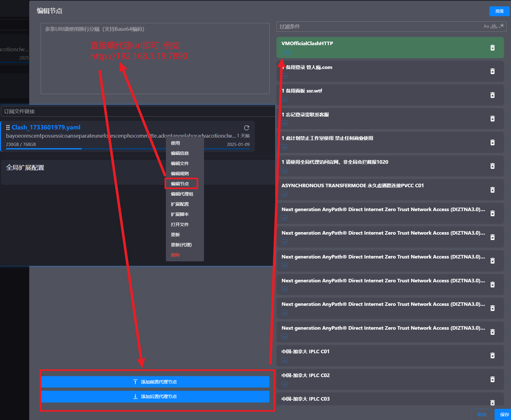Click the 编辑节点 dialog title

tap(50, 11)
